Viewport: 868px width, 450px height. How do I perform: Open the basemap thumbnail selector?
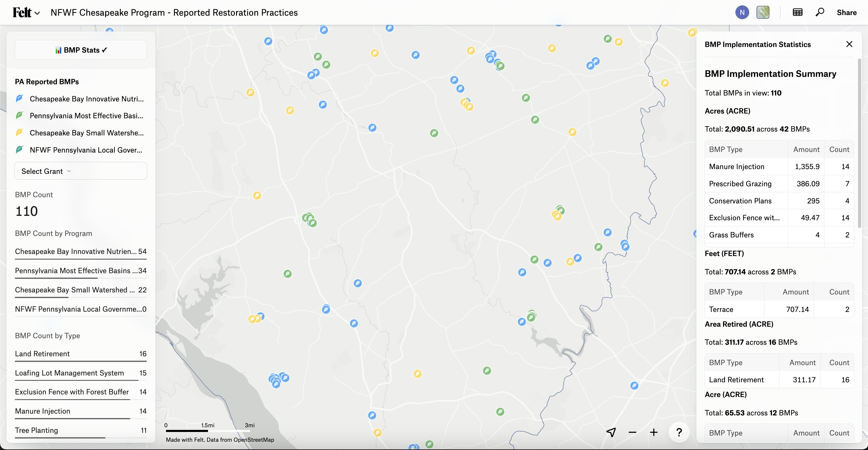[763, 12]
